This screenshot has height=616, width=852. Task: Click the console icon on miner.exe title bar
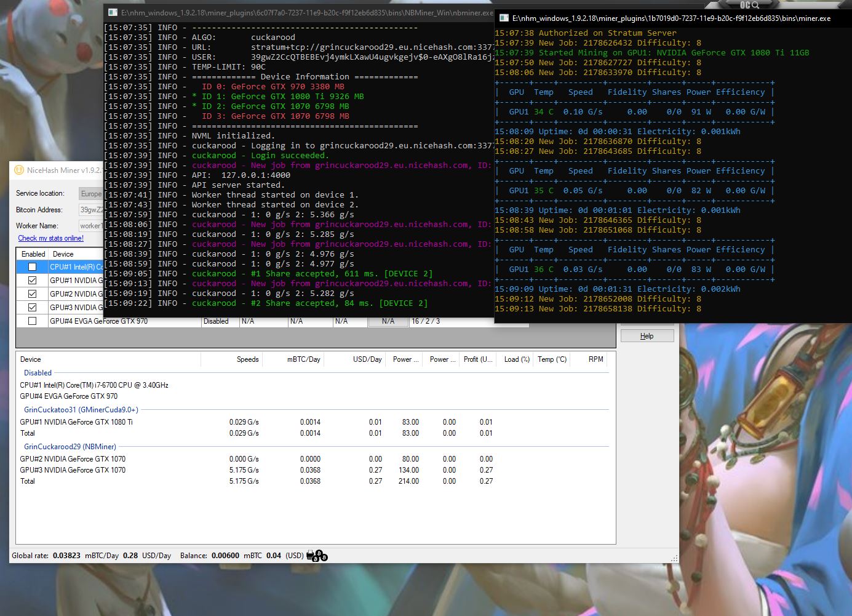point(503,18)
